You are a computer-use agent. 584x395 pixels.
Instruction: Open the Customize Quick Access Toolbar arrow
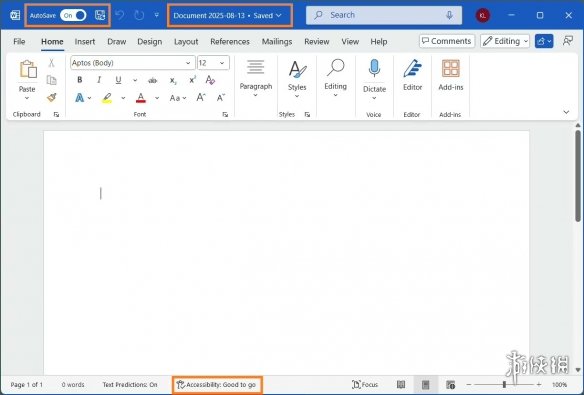[x=157, y=15]
